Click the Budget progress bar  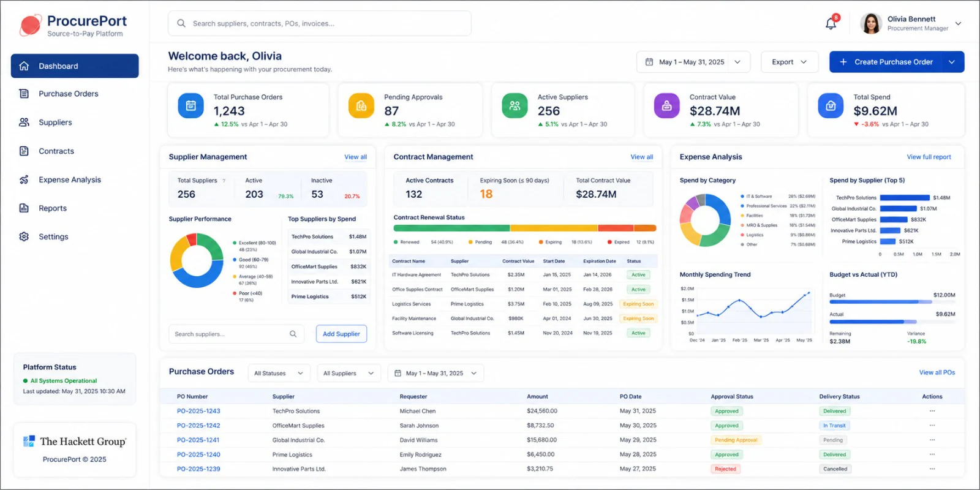click(892, 302)
